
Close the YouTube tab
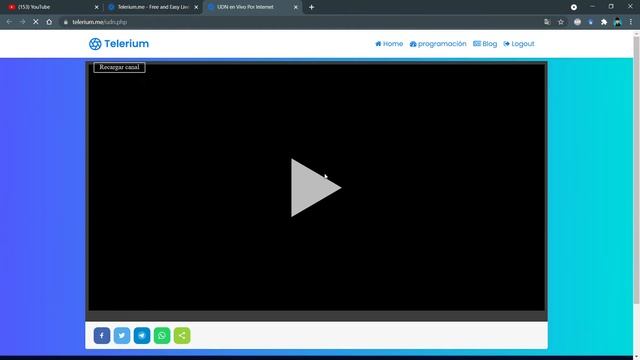tap(96, 7)
